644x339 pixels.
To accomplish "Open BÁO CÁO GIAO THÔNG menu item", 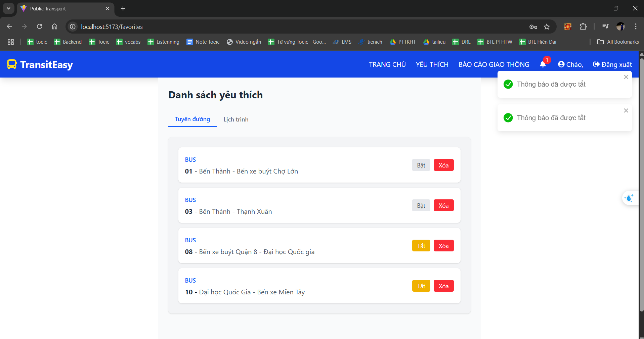I will click(494, 64).
